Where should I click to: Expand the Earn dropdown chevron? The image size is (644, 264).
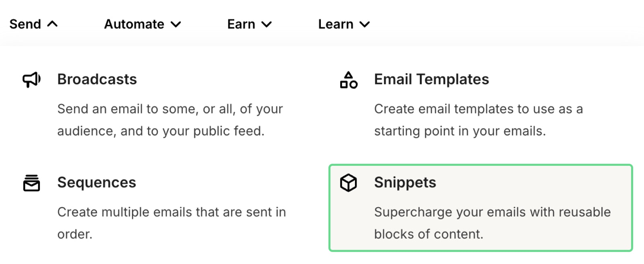coord(266,25)
